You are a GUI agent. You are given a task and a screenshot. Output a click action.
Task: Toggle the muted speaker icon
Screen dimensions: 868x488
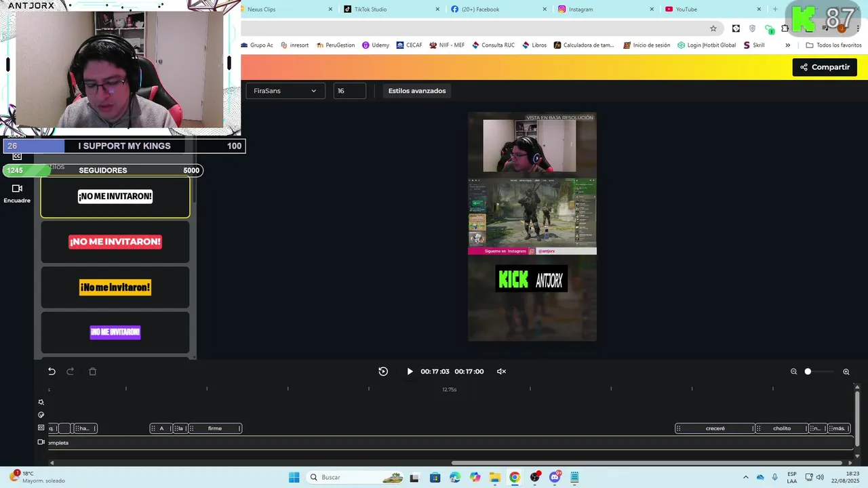click(502, 371)
